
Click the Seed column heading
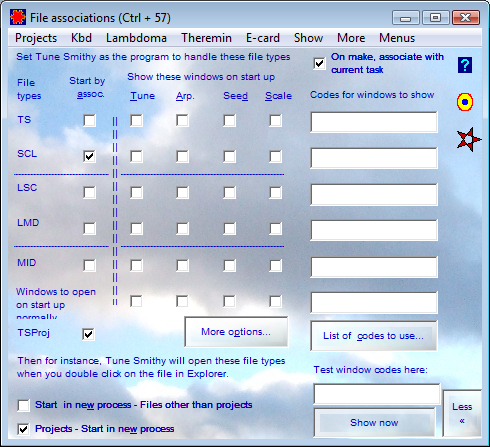(x=235, y=96)
